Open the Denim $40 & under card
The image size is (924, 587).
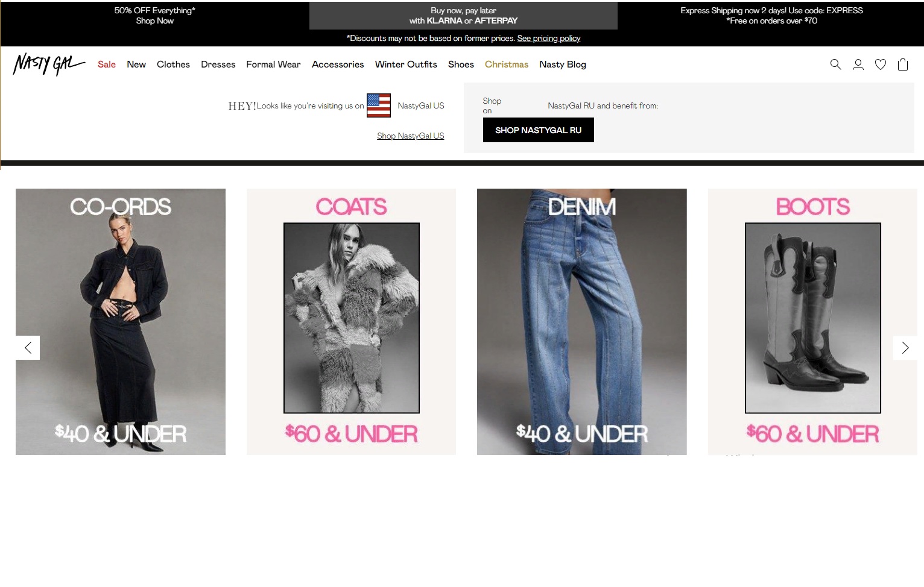click(582, 322)
